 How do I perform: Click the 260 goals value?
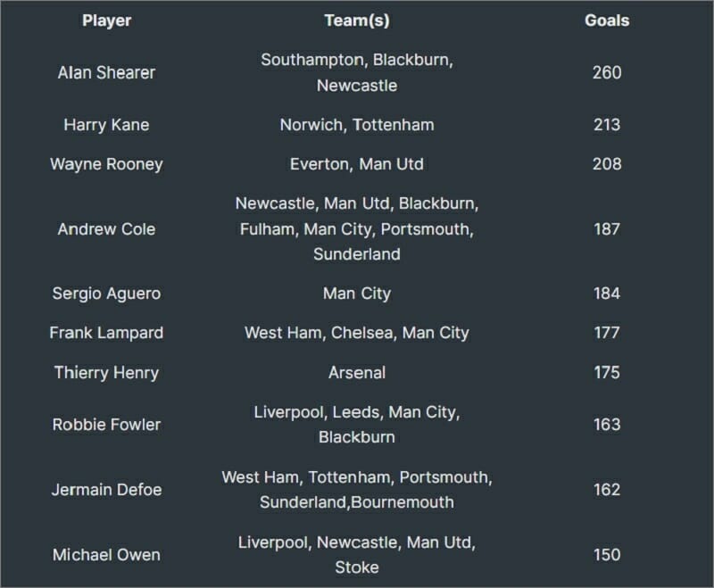tap(607, 72)
